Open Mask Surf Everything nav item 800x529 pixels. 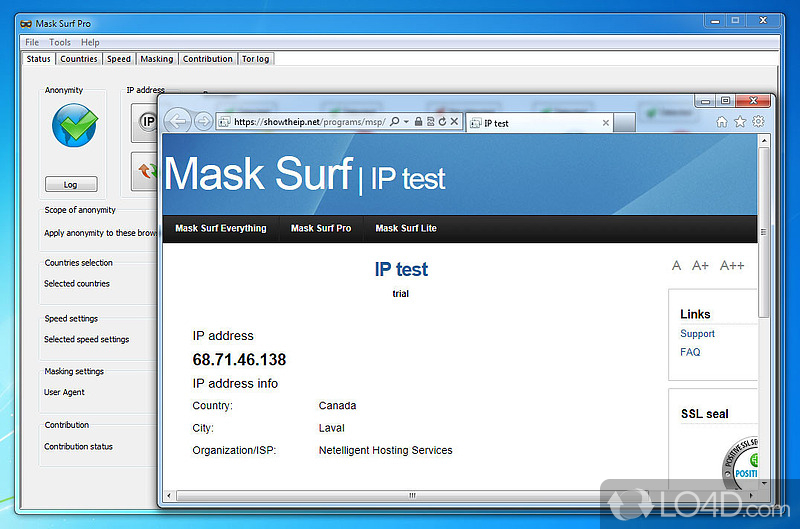click(221, 229)
